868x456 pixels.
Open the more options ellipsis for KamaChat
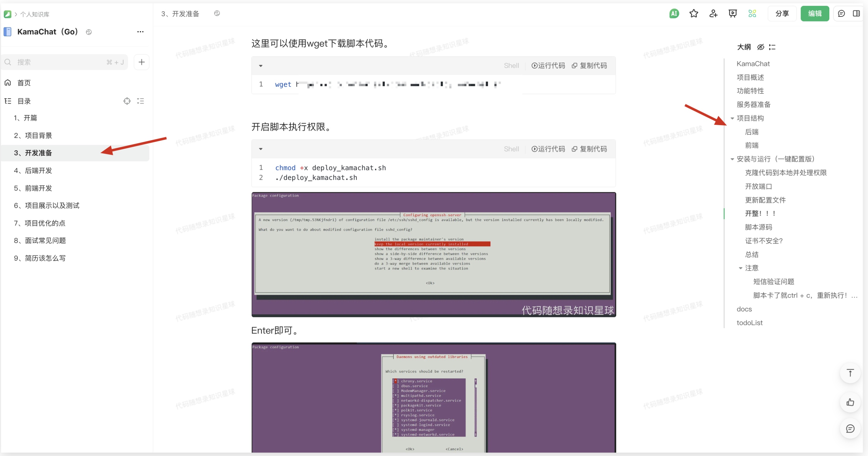(x=140, y=32)
